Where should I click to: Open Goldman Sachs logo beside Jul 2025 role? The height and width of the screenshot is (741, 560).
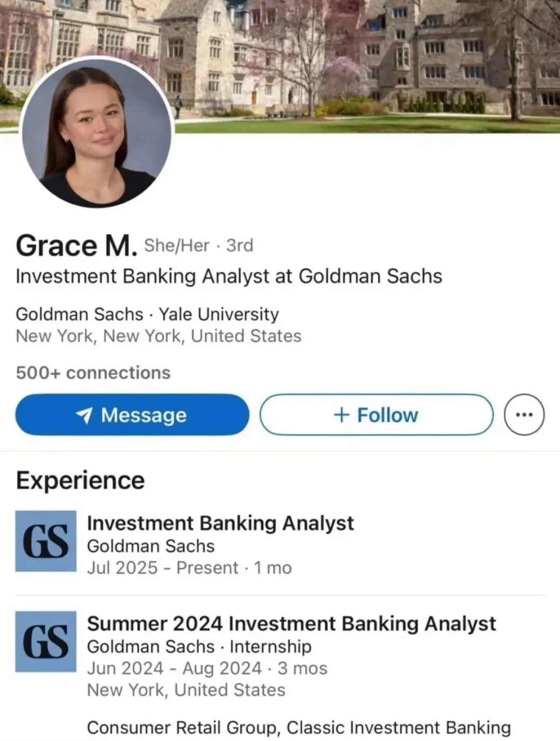[x=46, y=541]
